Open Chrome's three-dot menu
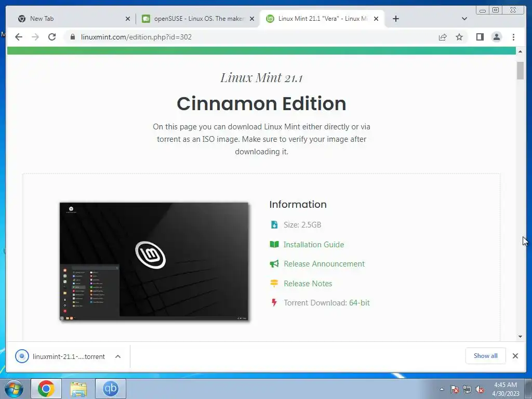Screen dimensions: 532x399 [x=514, y=37]
